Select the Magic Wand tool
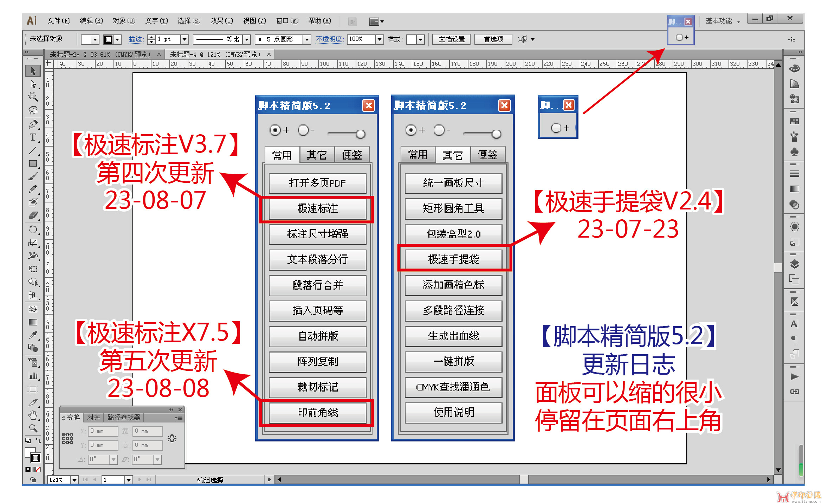Viewport: 822px width, 504px height. pyautogui.click(x=33, y=97)
